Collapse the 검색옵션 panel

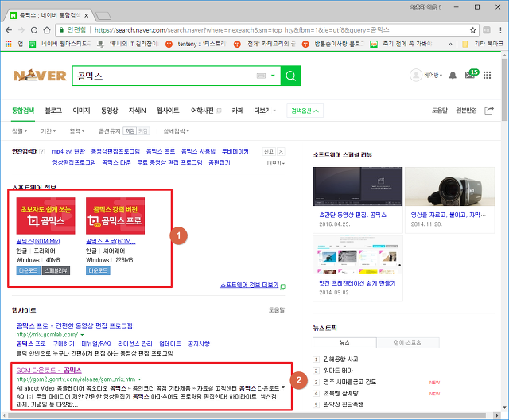(x=305, y=111)
